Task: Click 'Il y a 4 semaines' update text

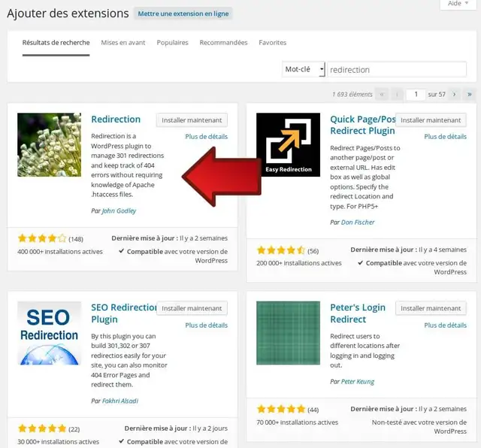Action: (x=443, y=250)
